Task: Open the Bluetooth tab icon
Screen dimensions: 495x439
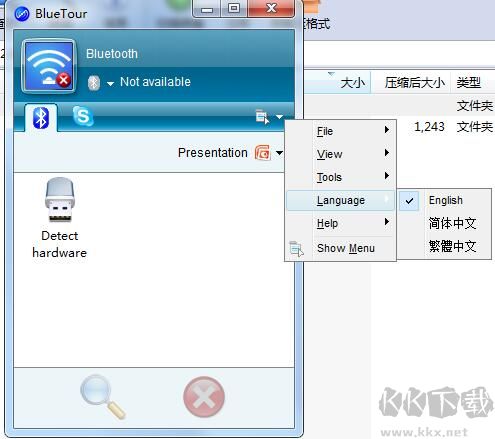Action: coord(41,118)
